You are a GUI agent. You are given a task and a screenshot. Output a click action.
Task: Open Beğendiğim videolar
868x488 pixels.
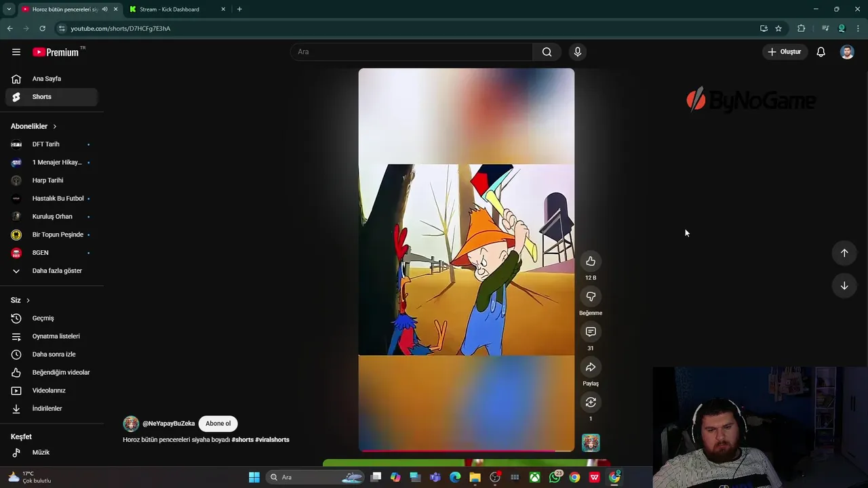[52, 372]
